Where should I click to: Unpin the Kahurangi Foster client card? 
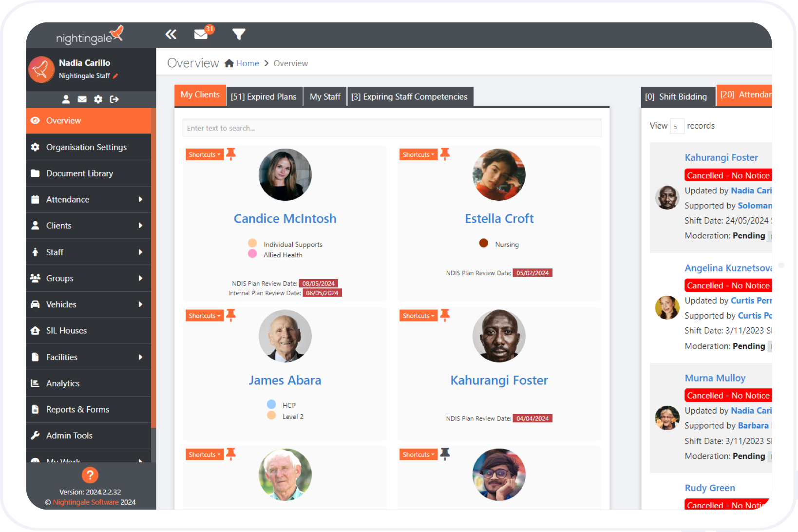[444, 315]
